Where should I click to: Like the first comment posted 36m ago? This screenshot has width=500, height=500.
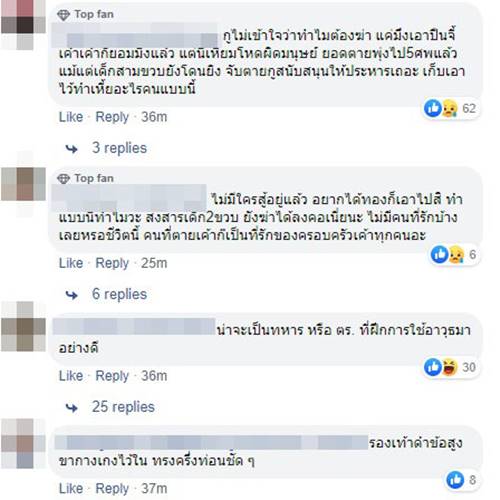pos(71,117)
